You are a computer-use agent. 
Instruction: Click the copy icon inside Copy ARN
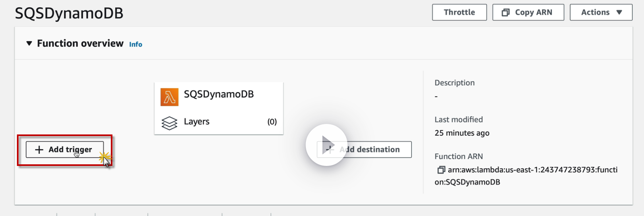(x=505, y=13)
